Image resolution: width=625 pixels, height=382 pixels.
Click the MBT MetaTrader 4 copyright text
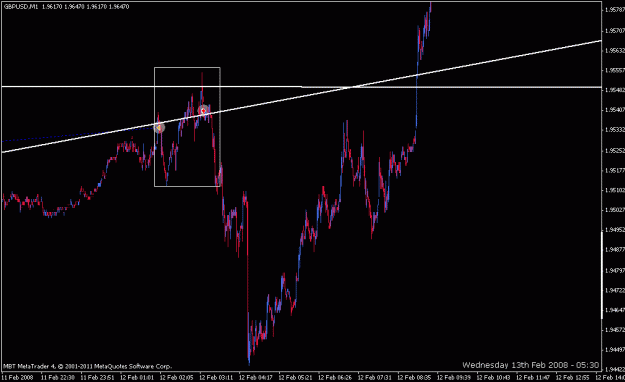coord(88,366)
